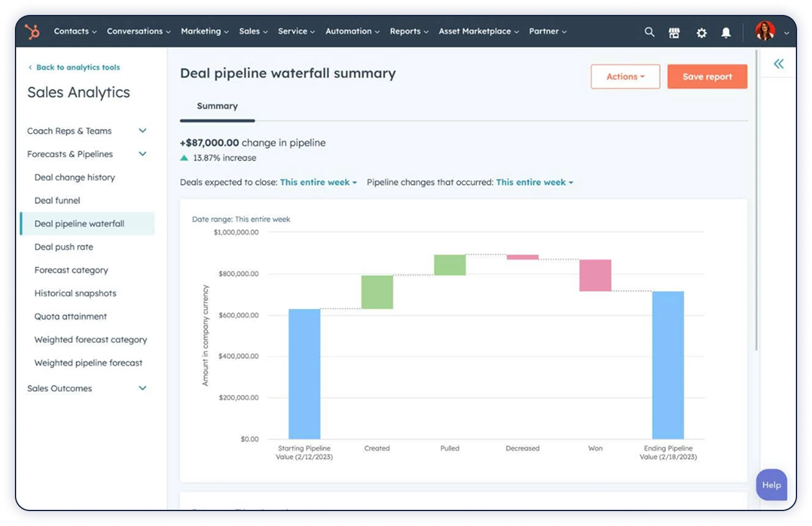Image resolution: width=812 pixels, height=526 pixels.
Task: Open the Contacts menu
Action: [75, 31]
